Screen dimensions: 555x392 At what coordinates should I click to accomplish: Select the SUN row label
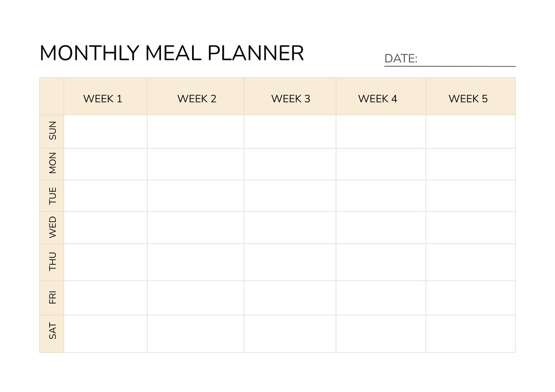tap(53, 131)
